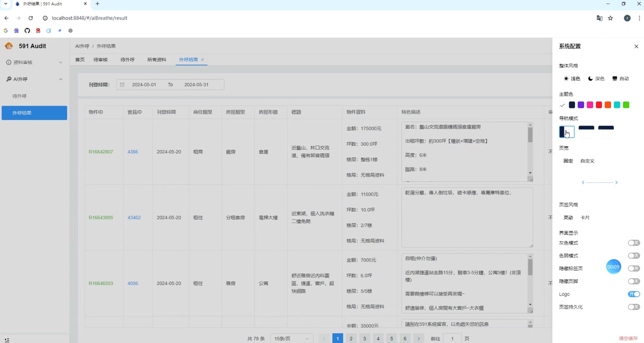Viewport: 644px width, 343px height.
Task: Collapse sidebar with bottom-left fold icon
Action: [x=7, y=340]
